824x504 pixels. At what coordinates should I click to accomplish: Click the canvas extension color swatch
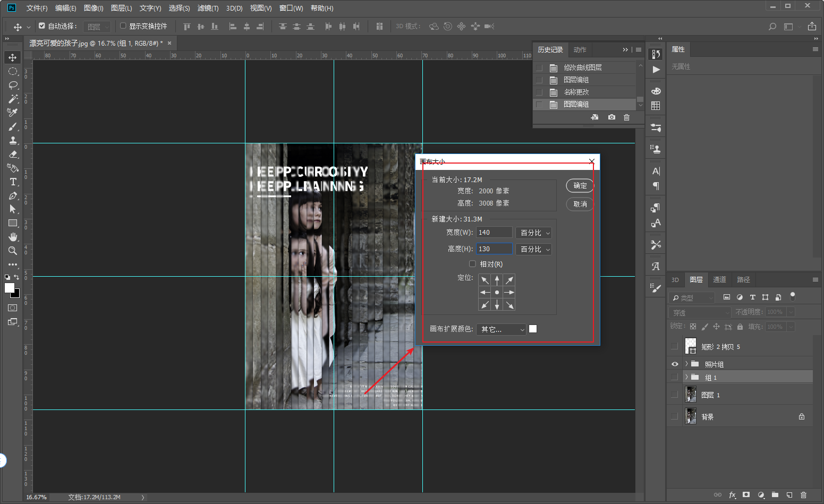[533, 329]
